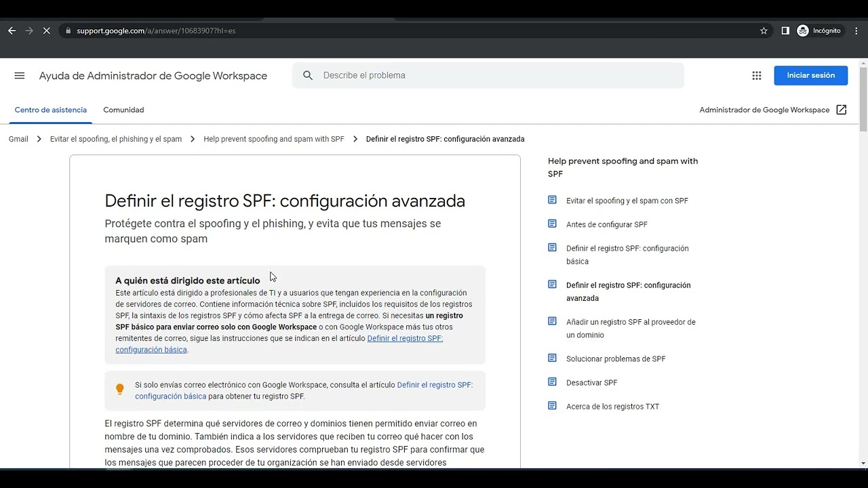
Task: Click the subtitle 'Protégete contra el spoofing y el phishing'
Action: tap(273, 231)
